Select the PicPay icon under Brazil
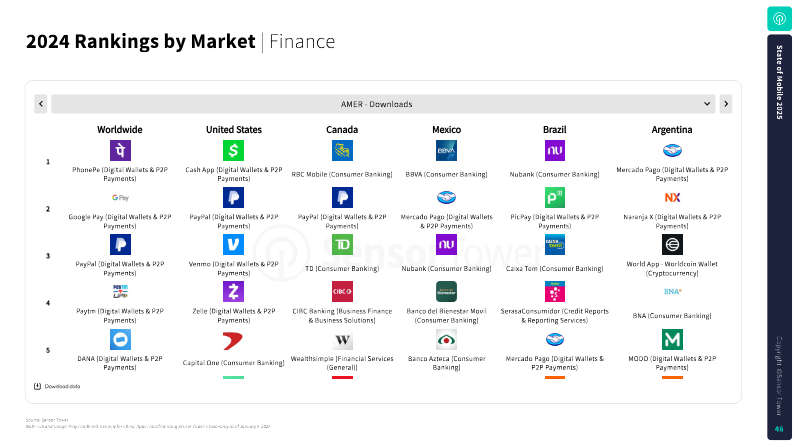 pos(555,197)
